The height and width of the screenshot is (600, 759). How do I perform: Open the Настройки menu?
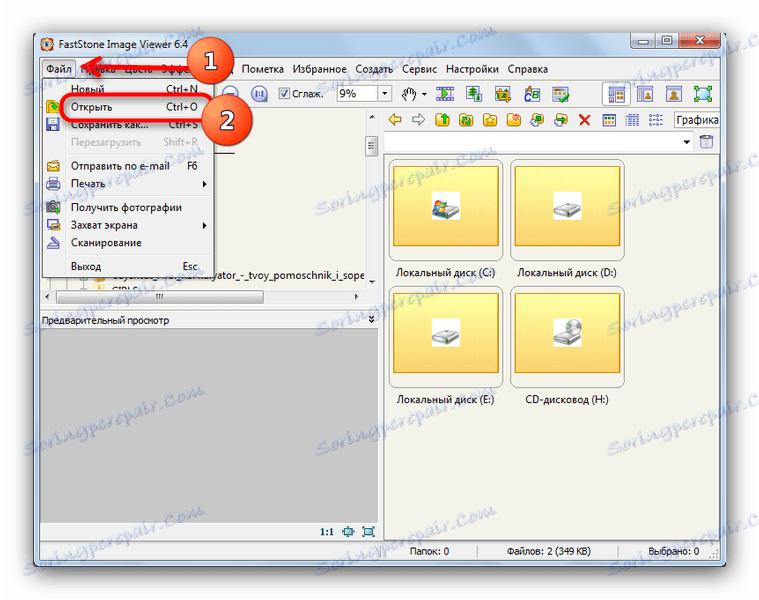[x=472, y=69]
